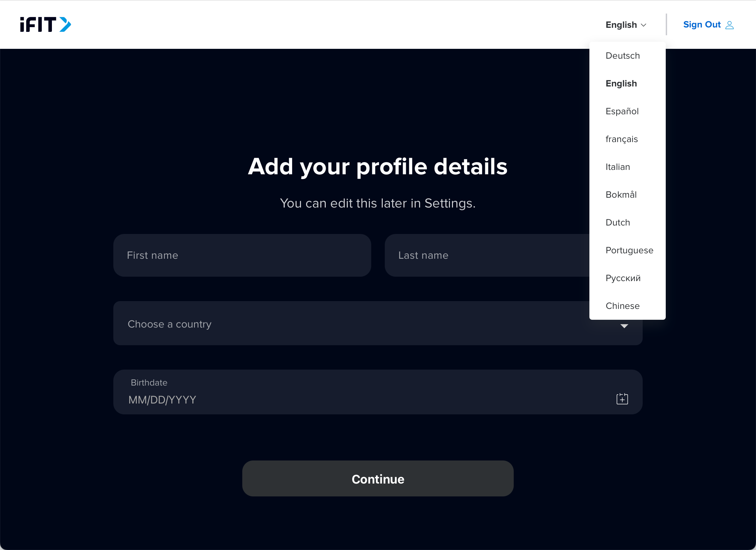The height and width of the screenshot is (550, 756).
Task: Select Chinese from the language list
Action: [x=622, y=306]
